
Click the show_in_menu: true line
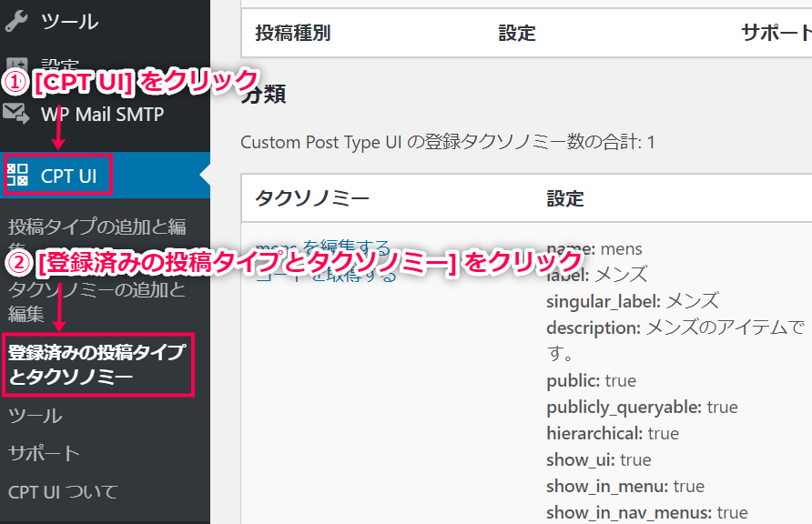[625, 486]
